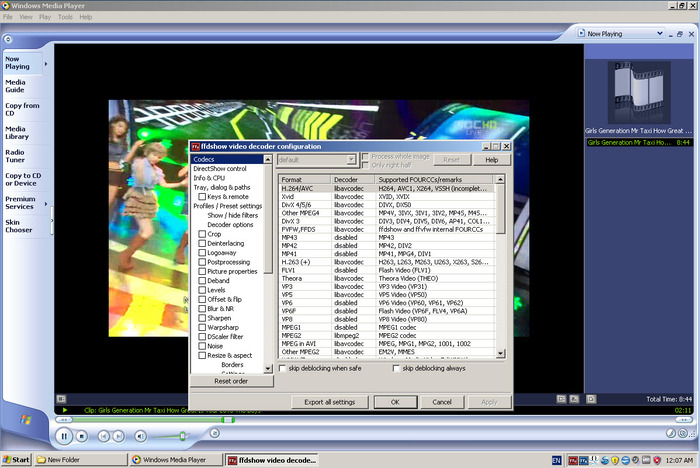Screen dimensions: 700x468
Task: Open the VP8 decoder dropdown cell
Action: pos(354,319)
